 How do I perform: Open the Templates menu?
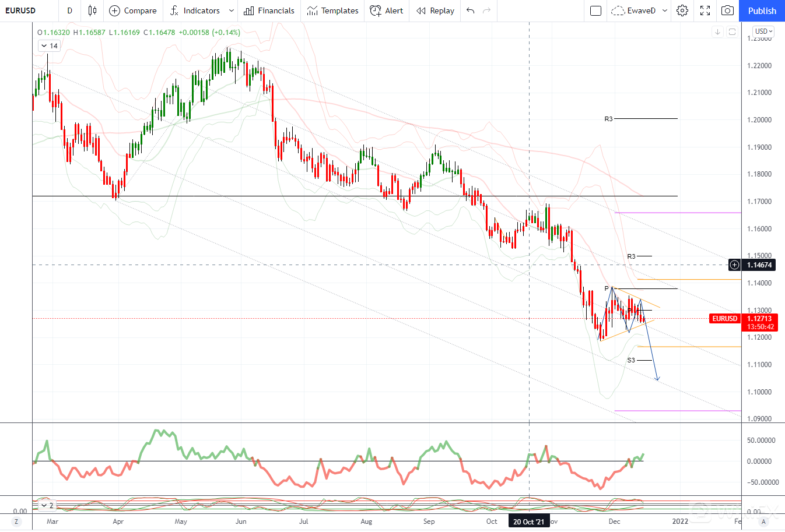(332, 10)
